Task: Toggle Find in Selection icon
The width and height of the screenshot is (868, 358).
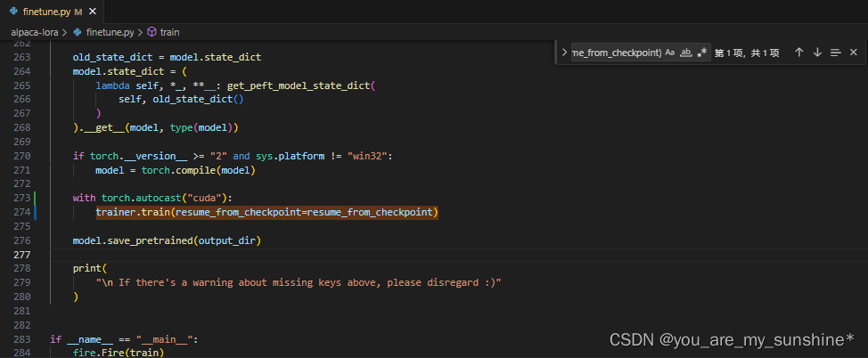Action: (x=835, y=53)
